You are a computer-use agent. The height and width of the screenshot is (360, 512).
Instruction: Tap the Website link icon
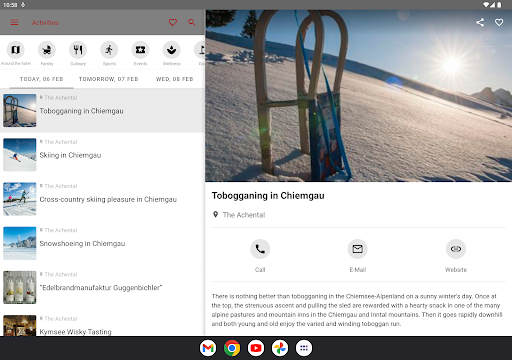(x=456, y=249)
